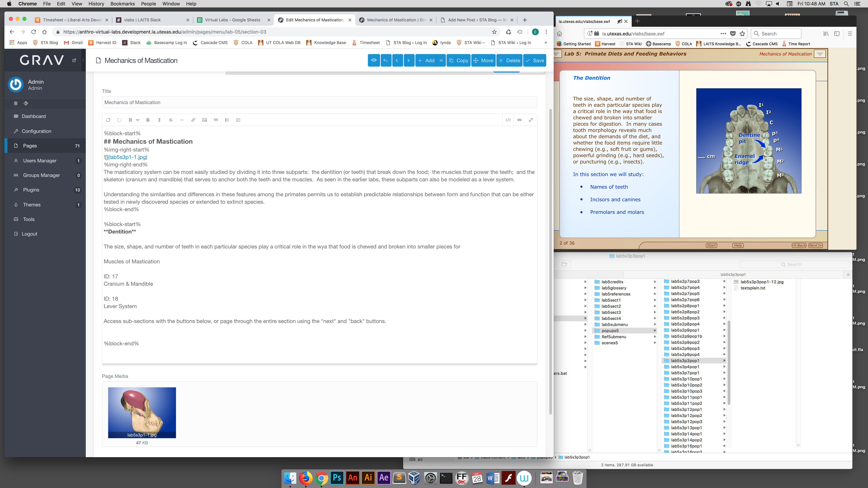
Task: Click the insert image icon
Action: click(x=204, y=120)
